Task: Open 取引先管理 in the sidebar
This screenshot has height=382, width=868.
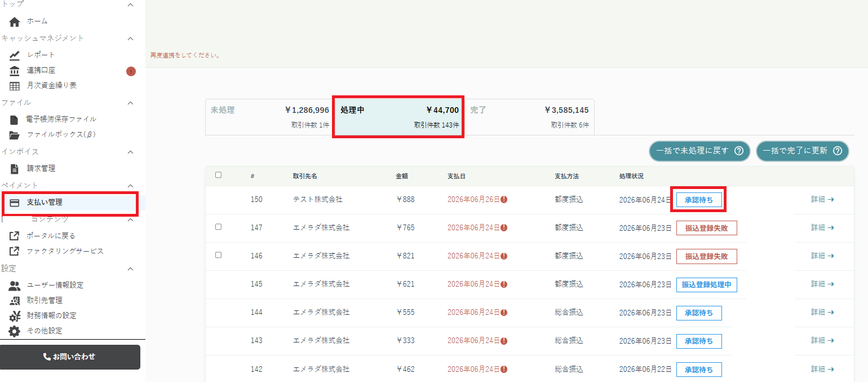Action: point(45,301)
